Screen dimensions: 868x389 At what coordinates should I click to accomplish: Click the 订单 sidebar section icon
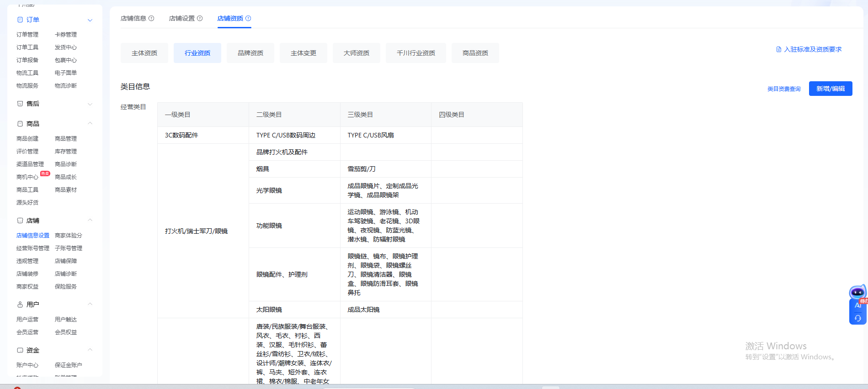point(20,20)
